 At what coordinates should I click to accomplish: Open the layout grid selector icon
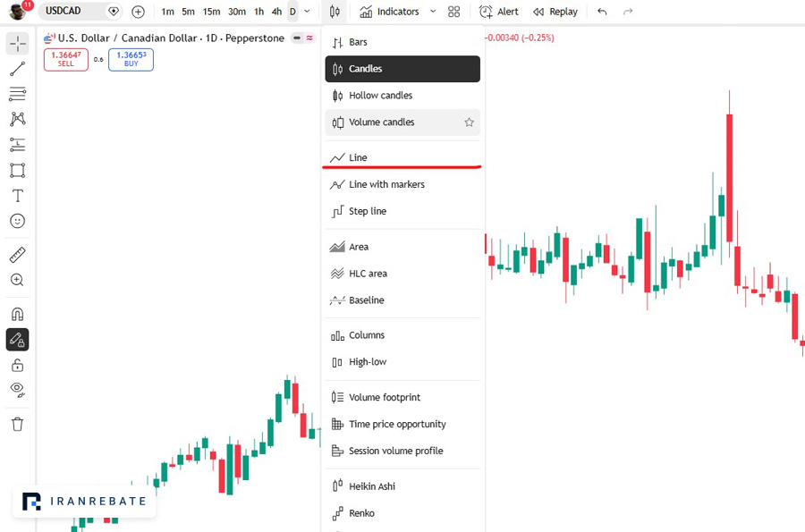pos(453,12)
